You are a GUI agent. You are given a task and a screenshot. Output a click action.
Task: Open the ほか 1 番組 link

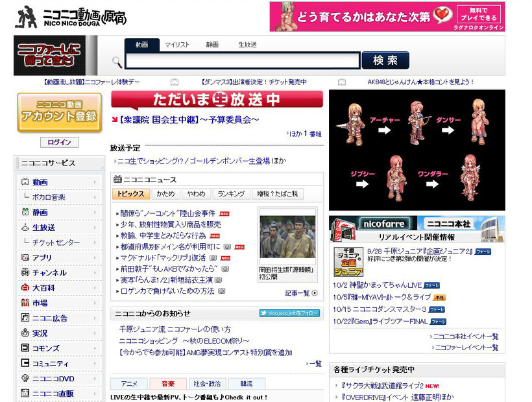tap(304, 134)
